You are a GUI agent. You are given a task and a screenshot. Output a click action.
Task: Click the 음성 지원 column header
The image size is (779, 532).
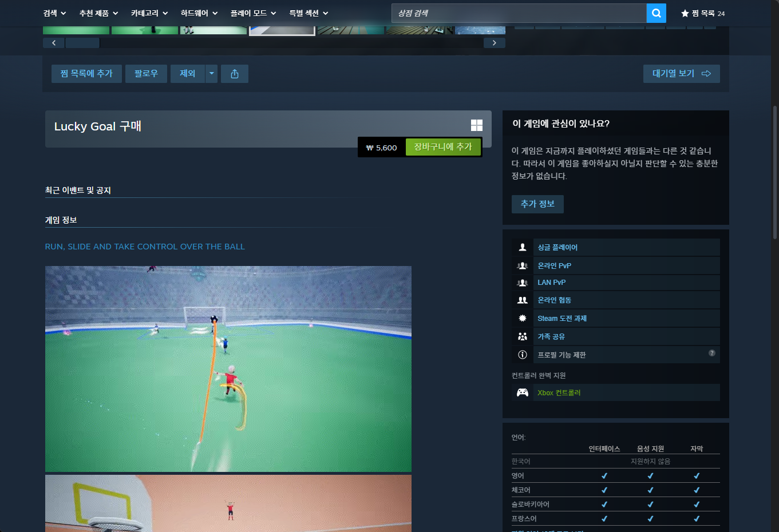coord(651,448)
